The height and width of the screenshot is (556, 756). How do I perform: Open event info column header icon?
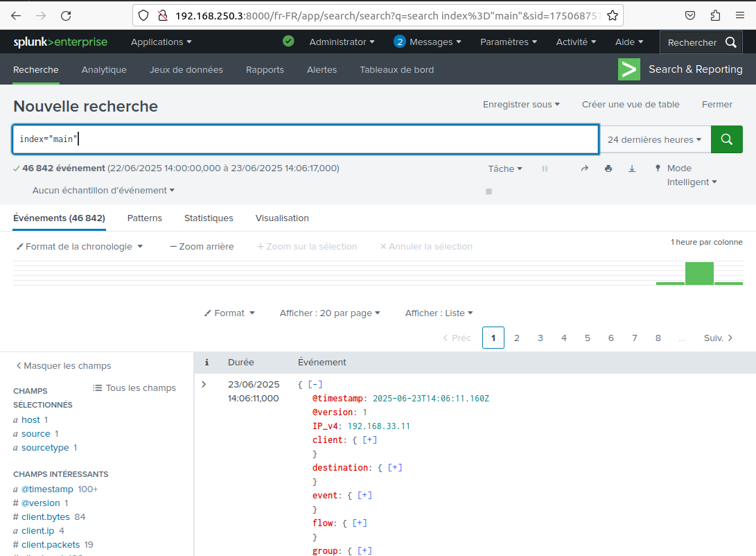pyautogui.click(x=206, y=362)
